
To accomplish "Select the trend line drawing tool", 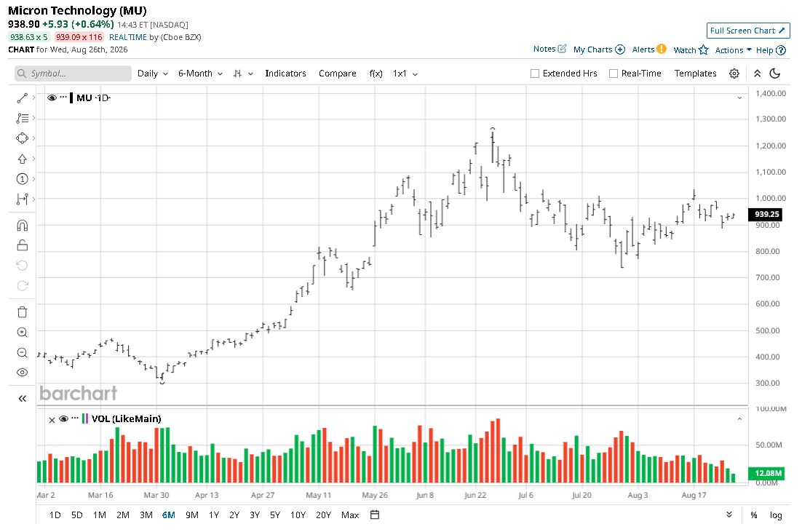I will pyautogui.click(x=22, y=98).
